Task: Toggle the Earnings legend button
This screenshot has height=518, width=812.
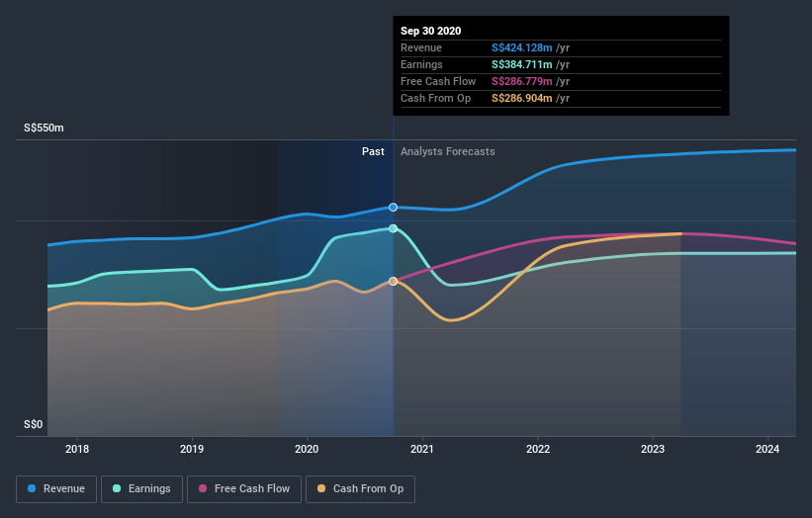Action: tap(141, 489)
